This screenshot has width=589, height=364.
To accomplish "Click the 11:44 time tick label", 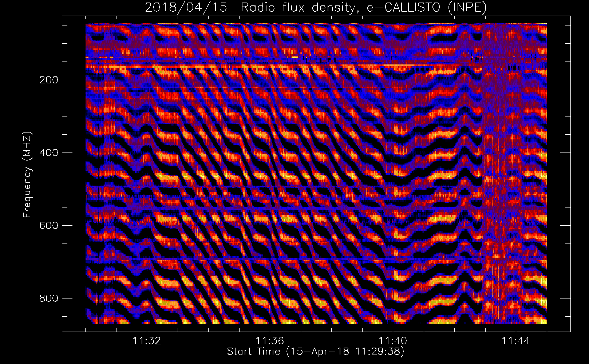I will click(x=516, y=341).
